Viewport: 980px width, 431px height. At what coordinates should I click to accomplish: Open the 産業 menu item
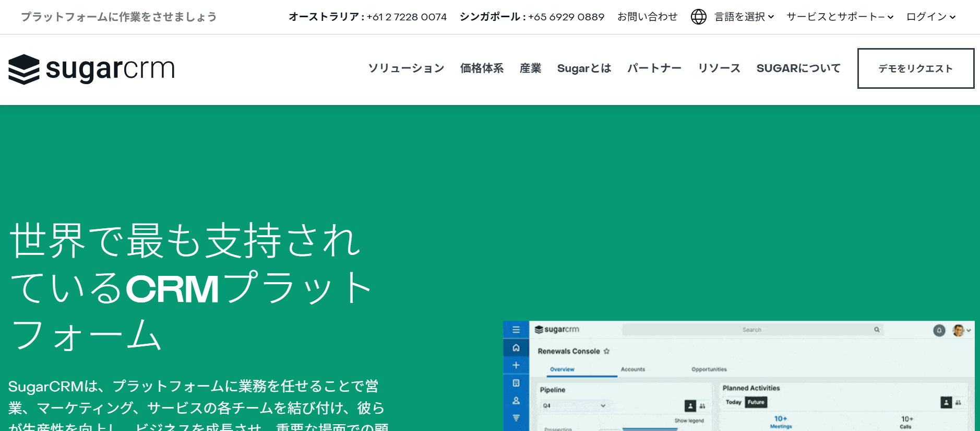[530, 68]
